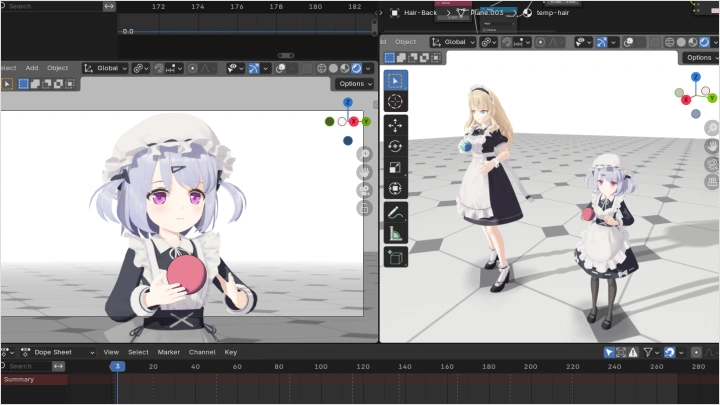Select the Scale tool in right viewport
This screenshot has height=405, width=720.
[x=395, y=167]
